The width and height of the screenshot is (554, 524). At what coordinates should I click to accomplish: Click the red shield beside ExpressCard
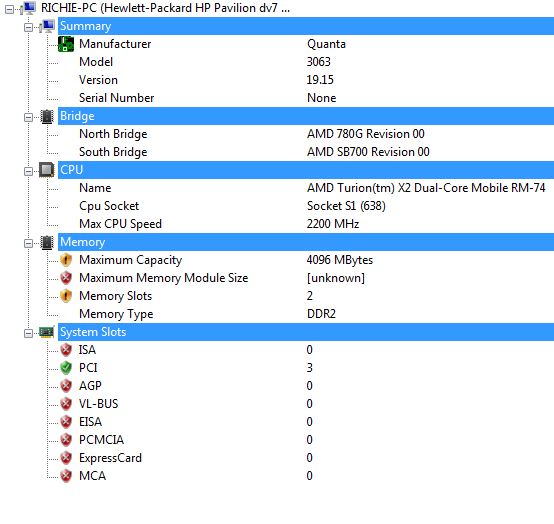pyautogui.click(x=66, y=458)
